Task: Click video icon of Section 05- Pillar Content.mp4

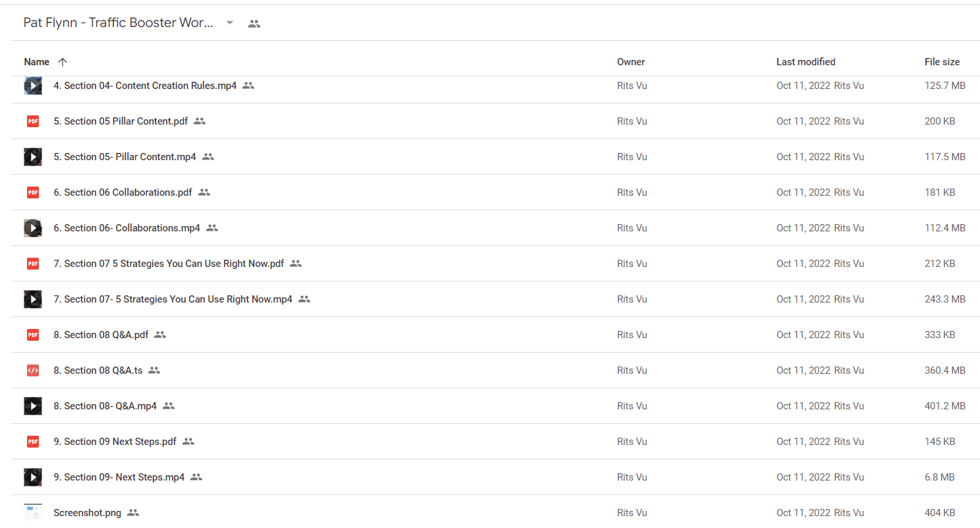Action: click(33, 157)
